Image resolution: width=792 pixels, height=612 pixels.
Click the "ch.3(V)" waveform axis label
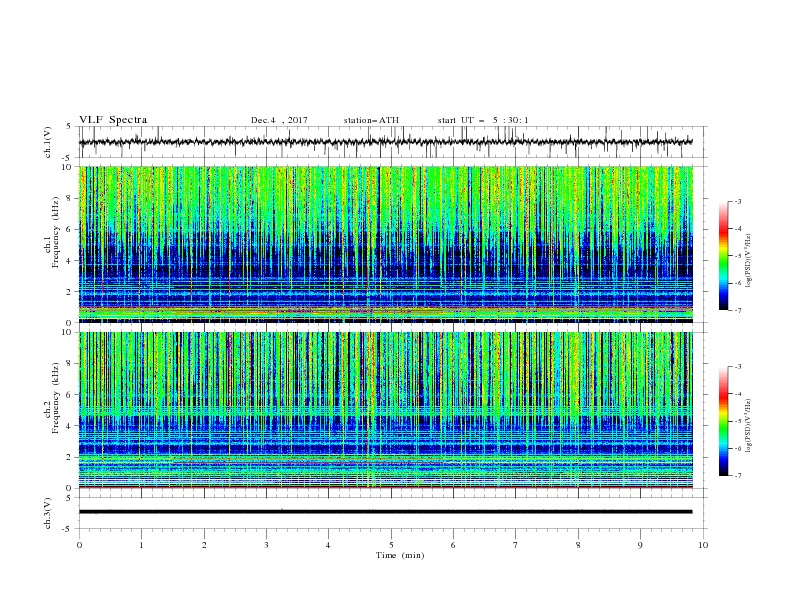coord(48,513)
